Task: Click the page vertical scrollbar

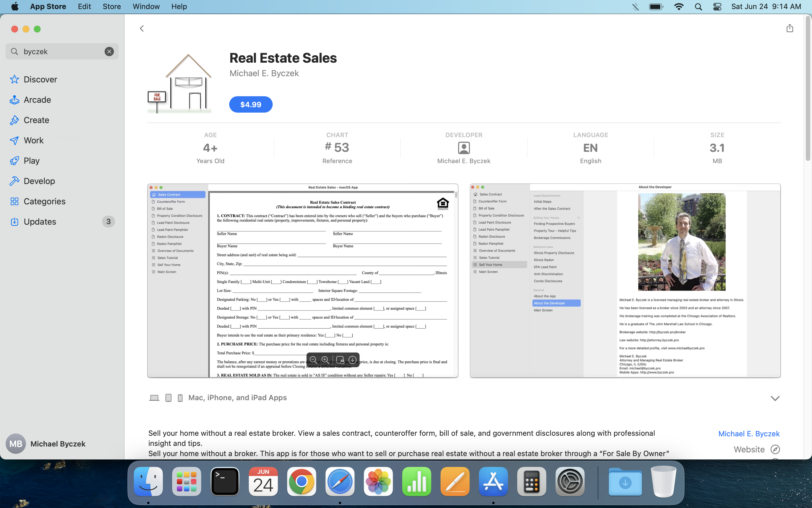Action: coord(808,89)
